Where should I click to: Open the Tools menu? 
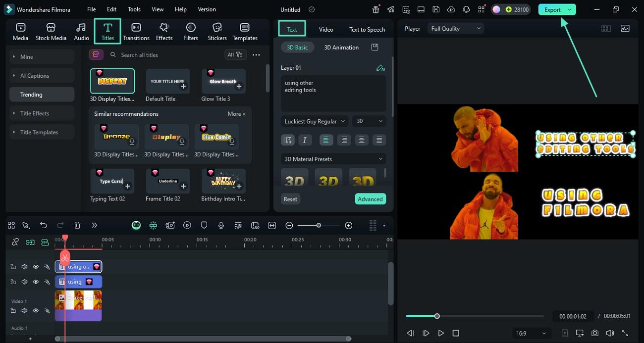click(x=134, y=9)
